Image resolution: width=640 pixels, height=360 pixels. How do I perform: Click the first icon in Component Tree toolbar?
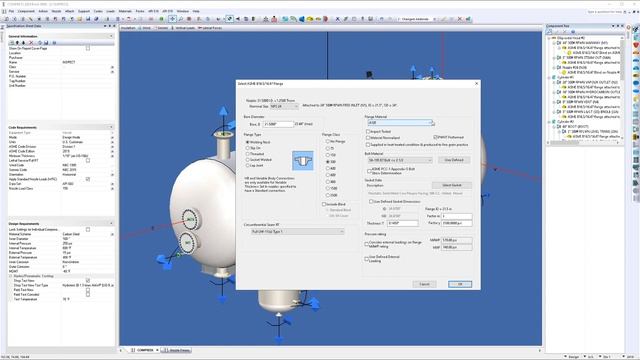point(550,31)
